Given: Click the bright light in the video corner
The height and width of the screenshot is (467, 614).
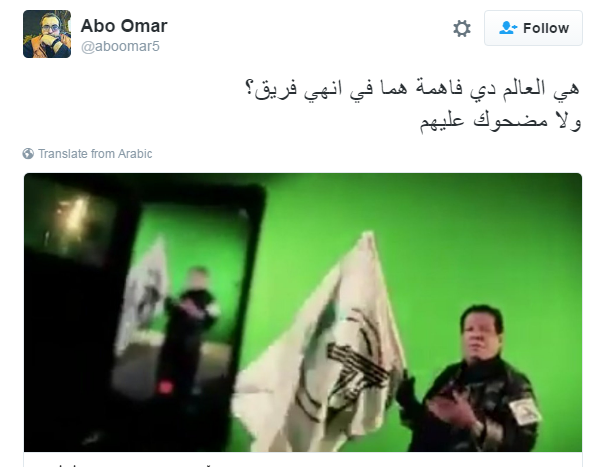Looking at the screenshot, I should pyautogui.click(x=74, y=215).
